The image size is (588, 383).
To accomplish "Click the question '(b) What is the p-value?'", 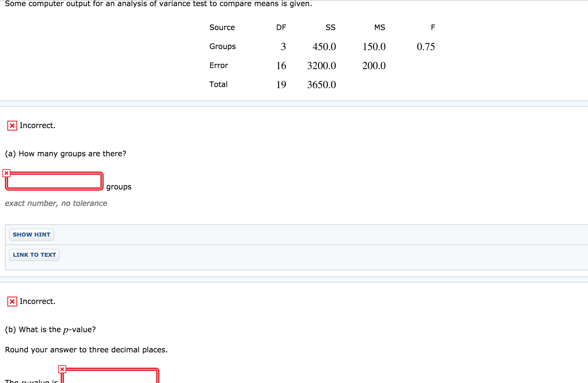I will point(51,330).
